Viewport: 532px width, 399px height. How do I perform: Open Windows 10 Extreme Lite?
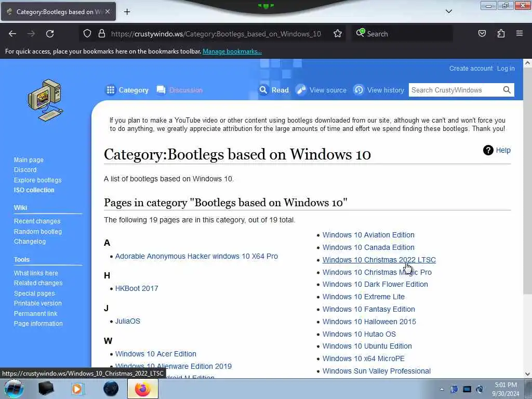[363, 297]
